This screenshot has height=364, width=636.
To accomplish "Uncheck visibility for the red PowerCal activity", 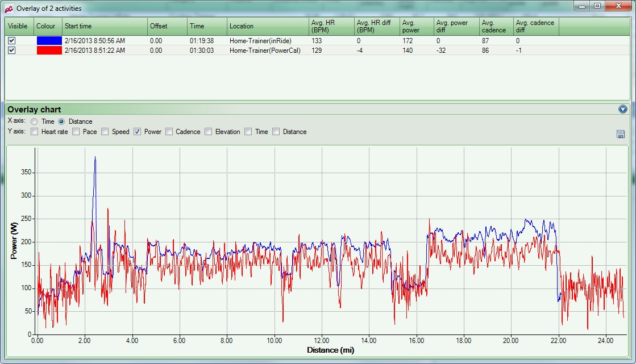I will [11, 51].
